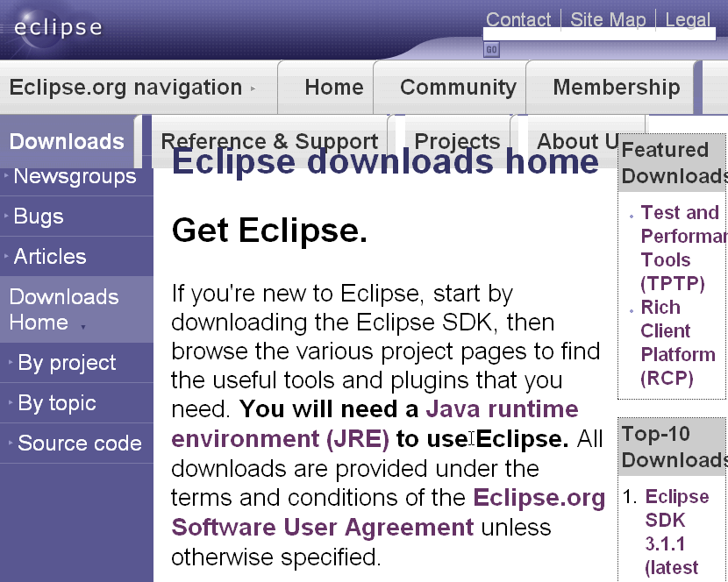Click the 'Get Eclipse.' heading
The height and width of the screenshot is (582, 728).
[269, 231]
